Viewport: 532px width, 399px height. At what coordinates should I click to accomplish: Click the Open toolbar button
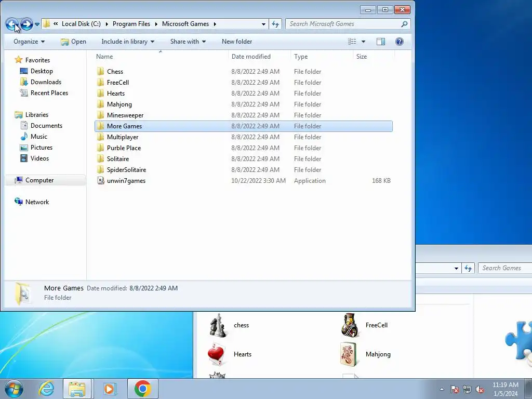click(x=73, y=42)
